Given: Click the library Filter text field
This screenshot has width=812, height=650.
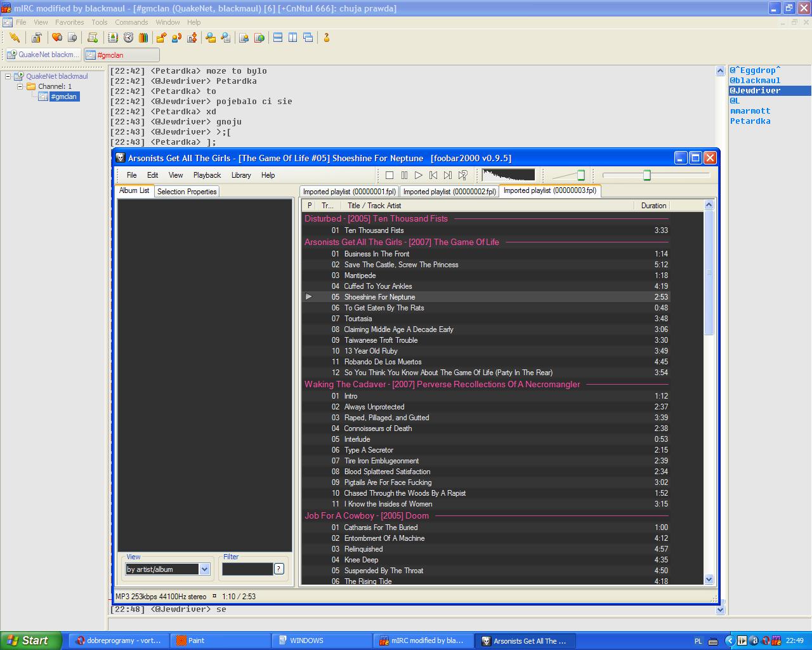Looking at the screenshot, I should click(x=247, y=569).
